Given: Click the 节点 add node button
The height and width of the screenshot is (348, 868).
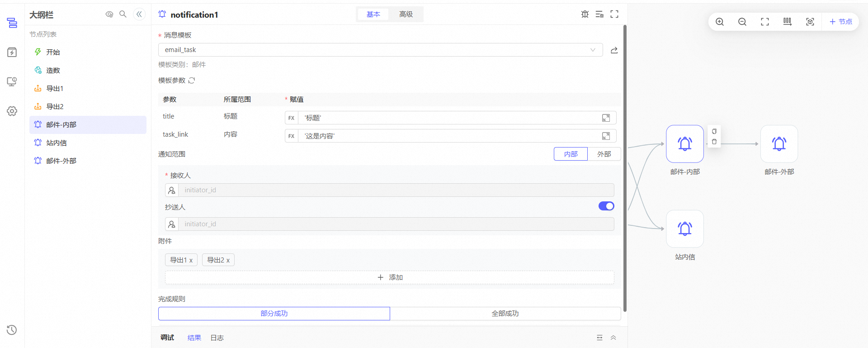Looking at the screenshot, I should click(x=841, y=22).
